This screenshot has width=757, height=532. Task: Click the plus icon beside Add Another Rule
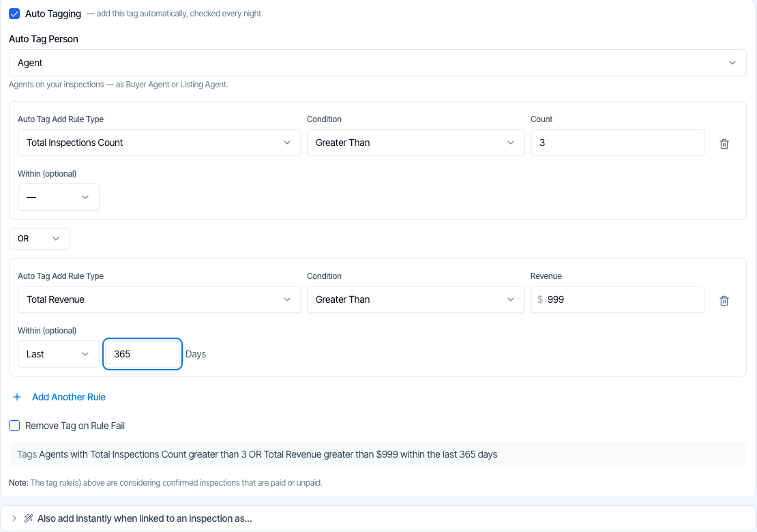click(17, 397)
